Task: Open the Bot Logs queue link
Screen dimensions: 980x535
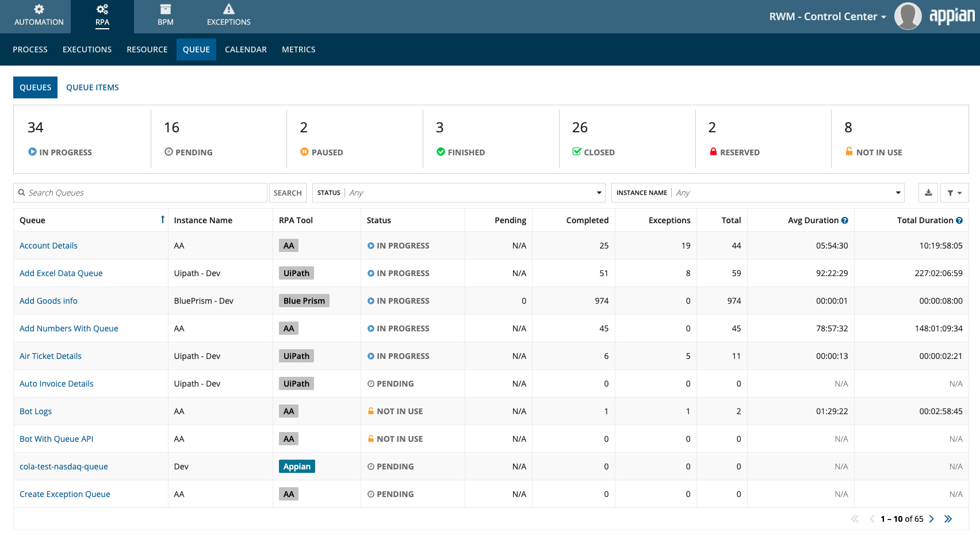Action: tap(36, 411)
